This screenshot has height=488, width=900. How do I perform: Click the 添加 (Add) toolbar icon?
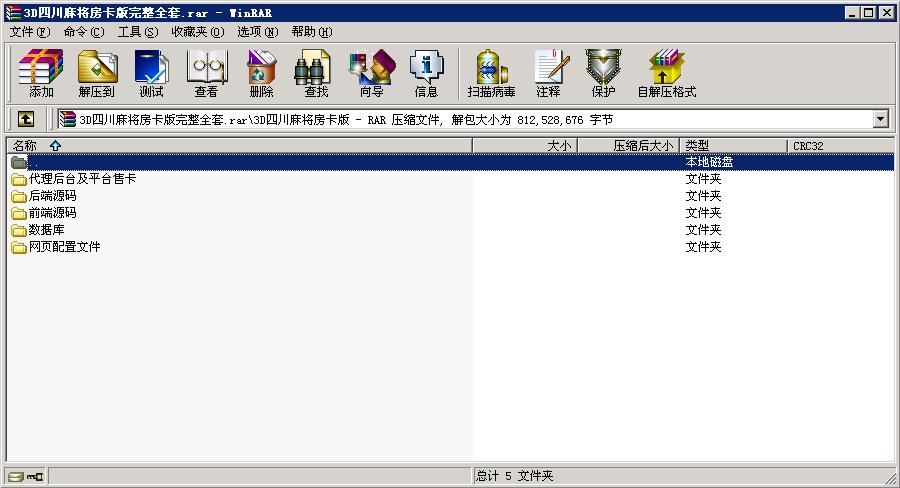[41, 73]
